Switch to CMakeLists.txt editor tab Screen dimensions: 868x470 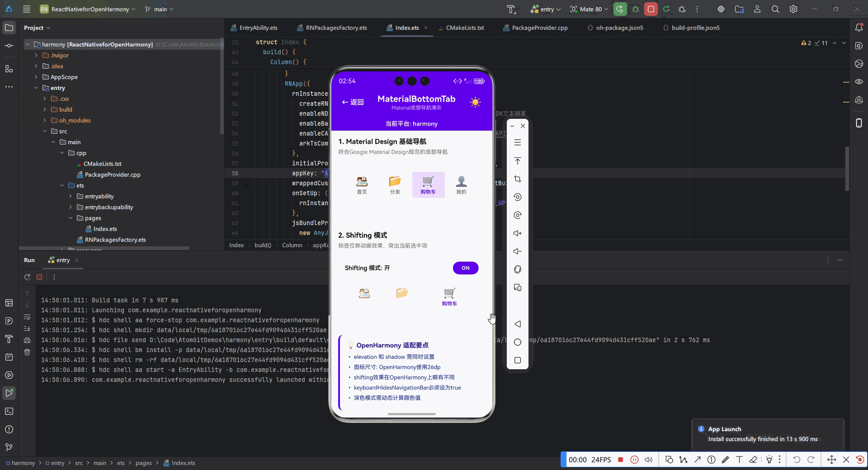461,28
